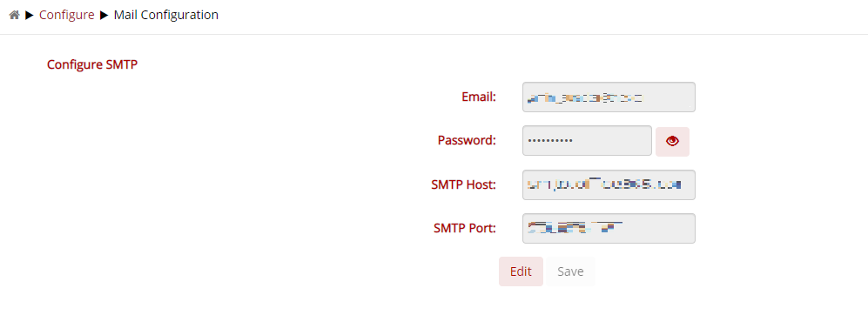This screenshot has width=868, height=335.
Task: Click the Password field label
Action: point(466,141)
